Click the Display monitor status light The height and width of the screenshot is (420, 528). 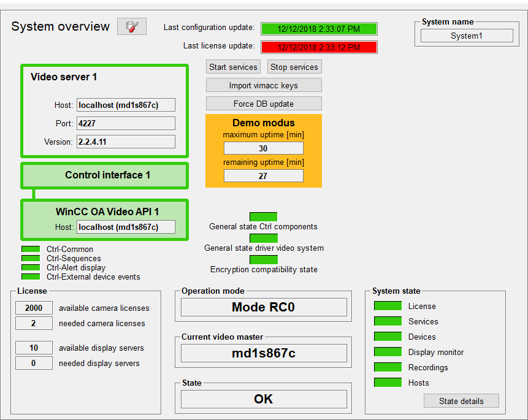[x=388, y=351]
